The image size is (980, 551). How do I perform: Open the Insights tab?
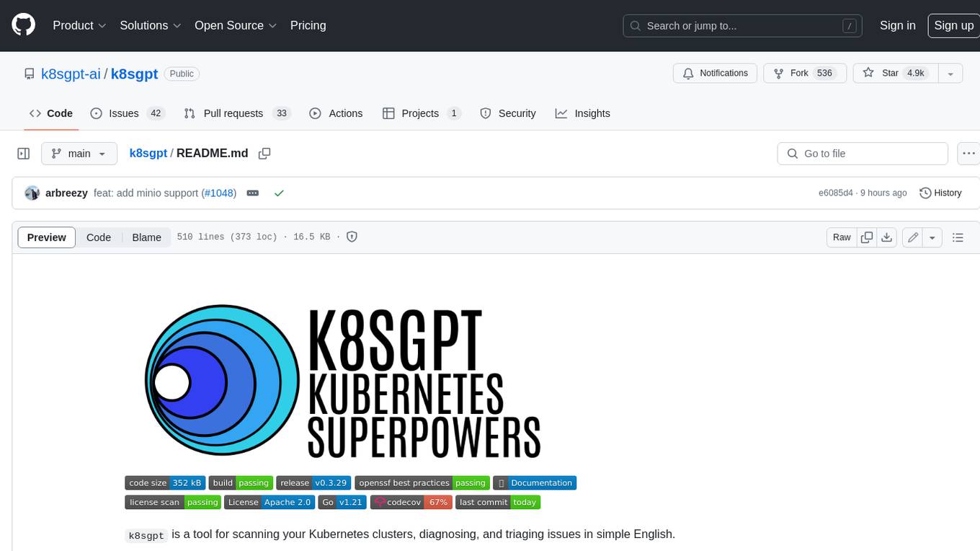pyautogui.click(x=583, y=113)
